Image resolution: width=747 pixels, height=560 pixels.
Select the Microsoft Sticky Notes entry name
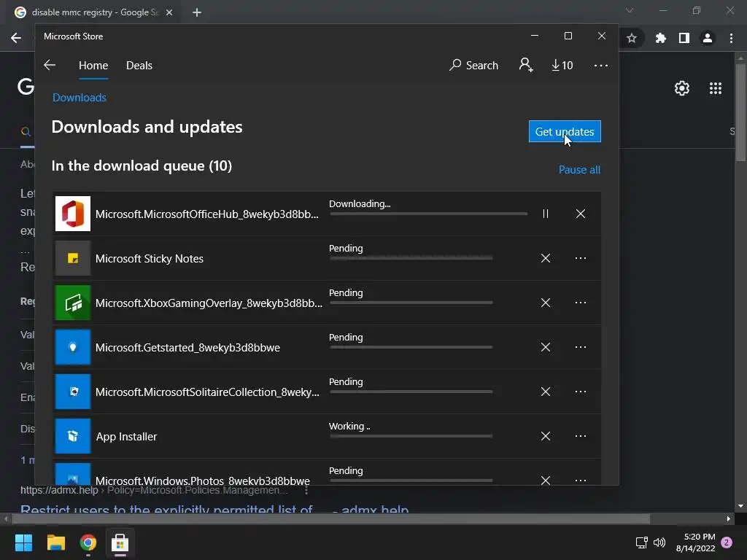pyautogui.click(x=149, y=259)
